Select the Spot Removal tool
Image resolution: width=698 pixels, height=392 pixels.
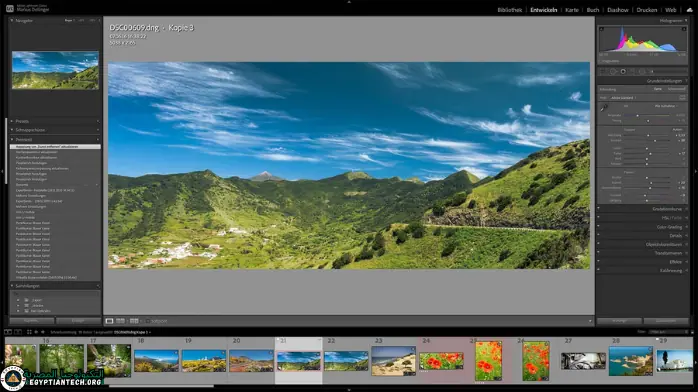click(613, 71)
